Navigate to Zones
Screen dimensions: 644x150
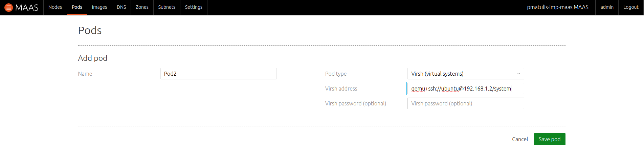click(x=142, y=7)
